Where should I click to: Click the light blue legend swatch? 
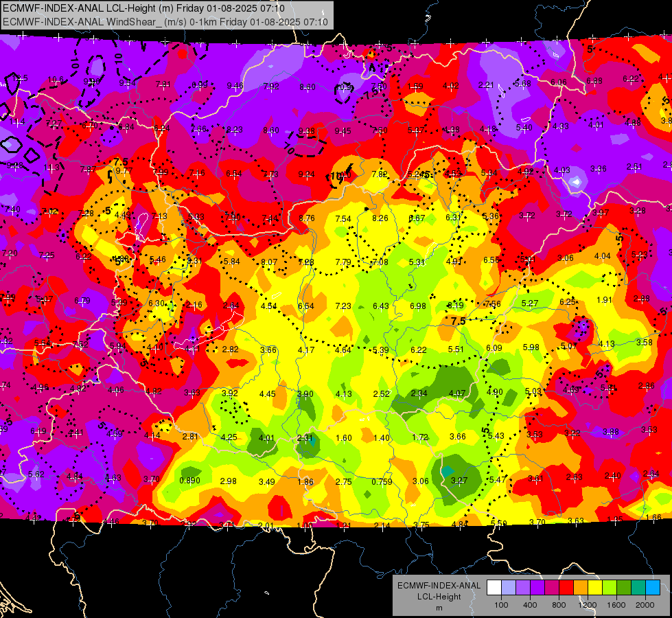[x=509, y=588]
